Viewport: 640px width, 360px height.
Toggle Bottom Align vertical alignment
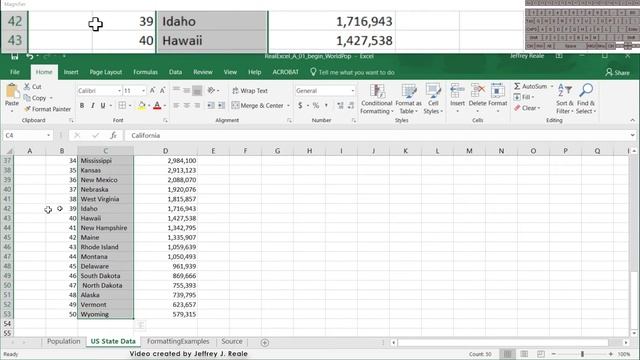[x=197, y=91]
